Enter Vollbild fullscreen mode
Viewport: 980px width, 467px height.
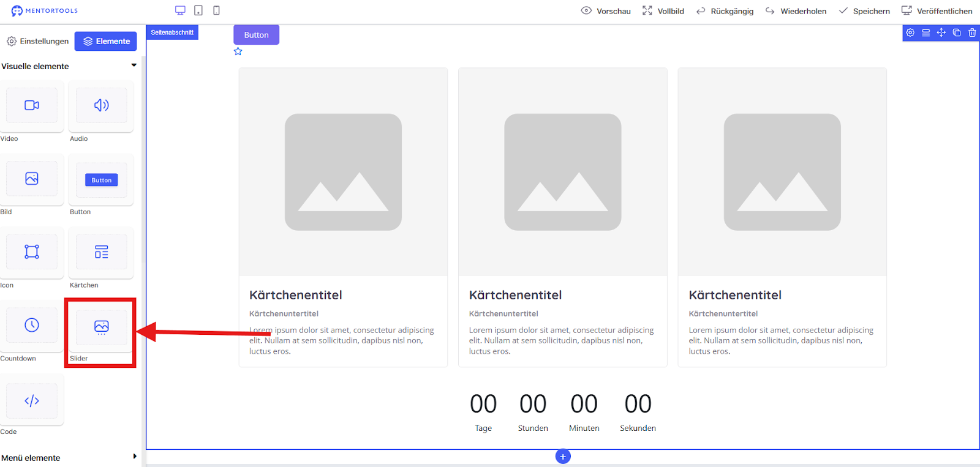663,11
